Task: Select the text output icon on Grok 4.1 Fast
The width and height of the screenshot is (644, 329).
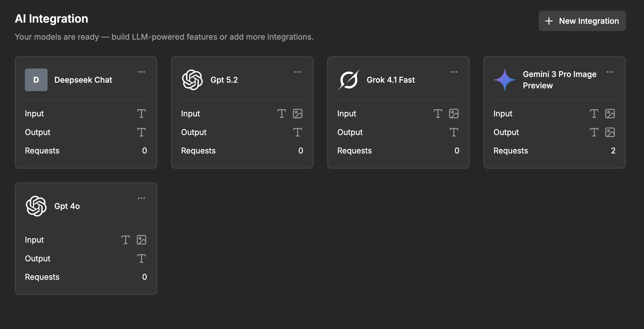Action: (454, 132)
